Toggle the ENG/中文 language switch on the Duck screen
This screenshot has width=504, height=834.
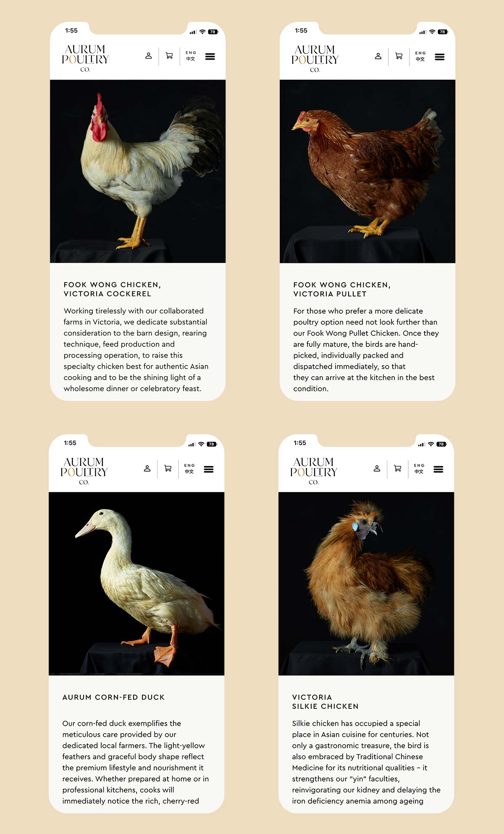(189, 469)
